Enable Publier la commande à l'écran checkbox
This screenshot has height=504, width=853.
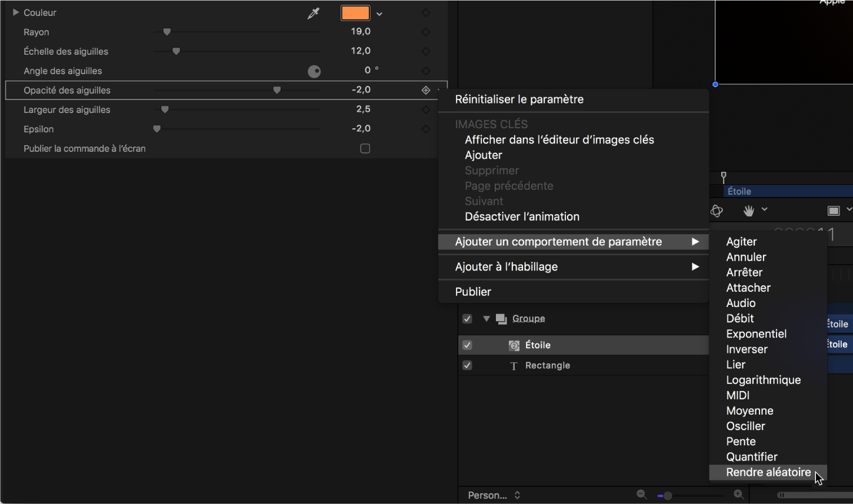click(365, 149)
